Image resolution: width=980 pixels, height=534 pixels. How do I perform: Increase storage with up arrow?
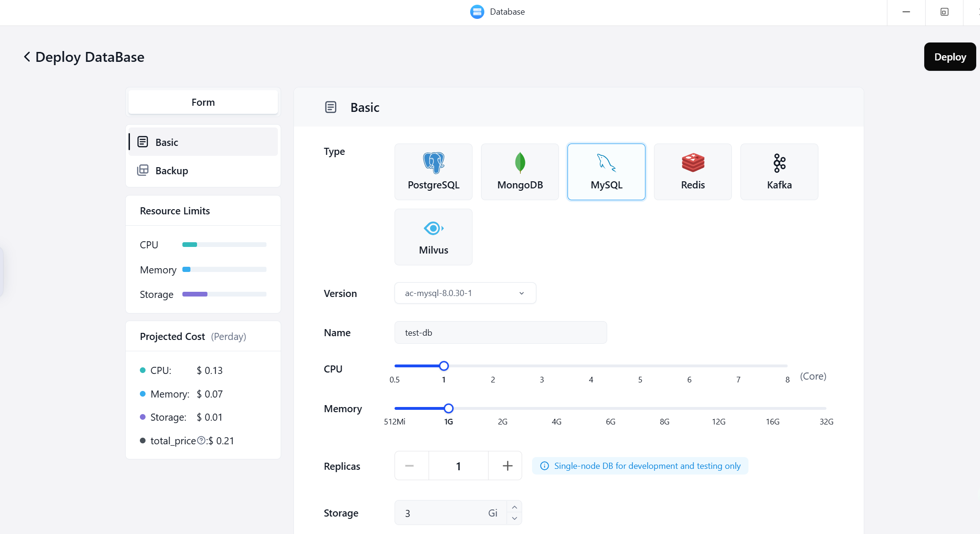point(515,507)
